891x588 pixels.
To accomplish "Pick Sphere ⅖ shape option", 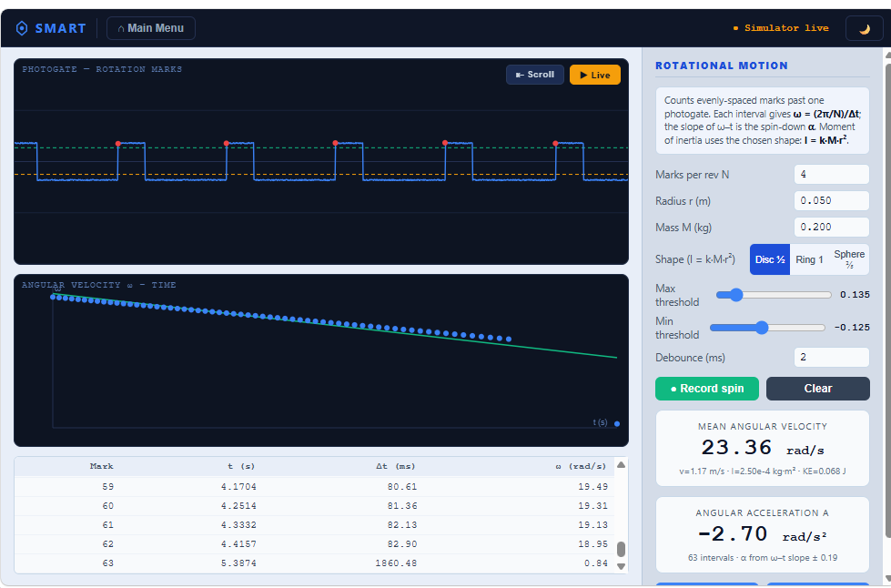I will point(849,259).
